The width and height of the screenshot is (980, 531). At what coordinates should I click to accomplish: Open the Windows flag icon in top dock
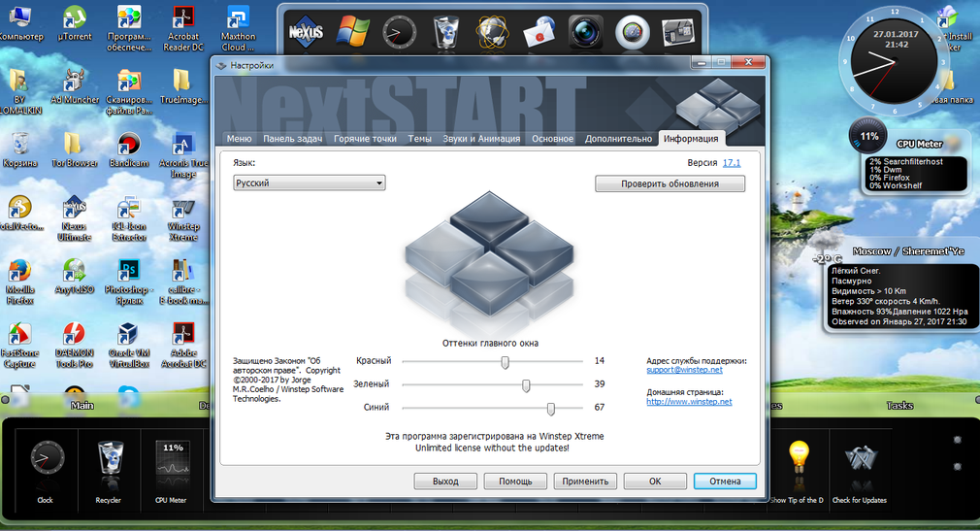click(x=352, y=32)
